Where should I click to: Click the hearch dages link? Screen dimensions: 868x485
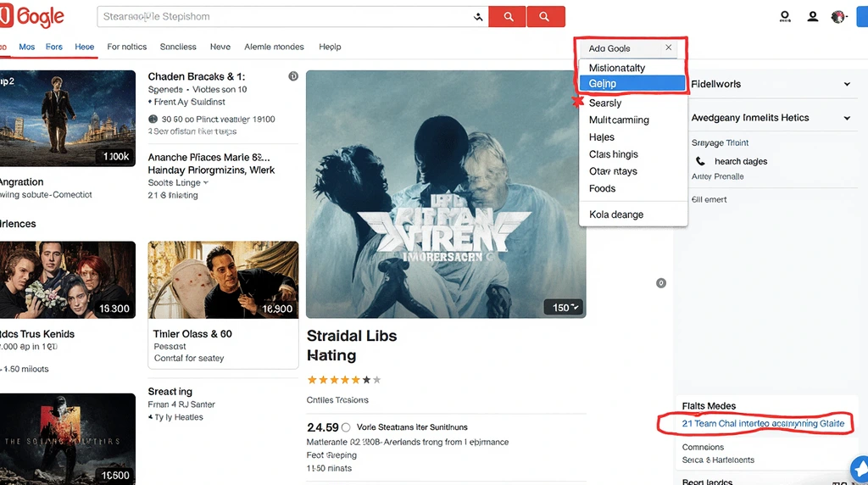click(741, 161)
